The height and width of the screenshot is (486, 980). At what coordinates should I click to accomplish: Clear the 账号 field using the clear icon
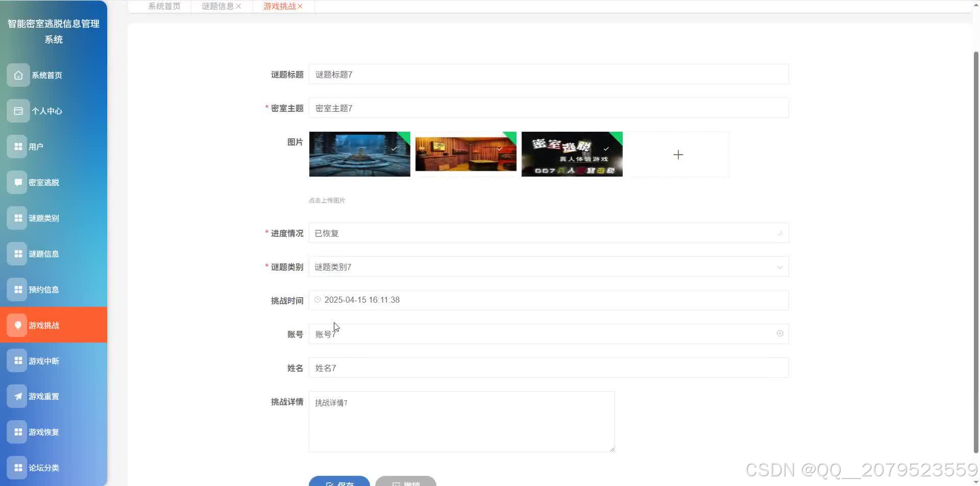tap(780, 333)
